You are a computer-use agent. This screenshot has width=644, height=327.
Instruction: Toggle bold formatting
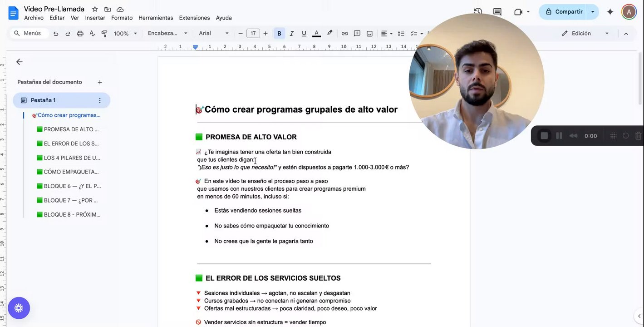279,34
